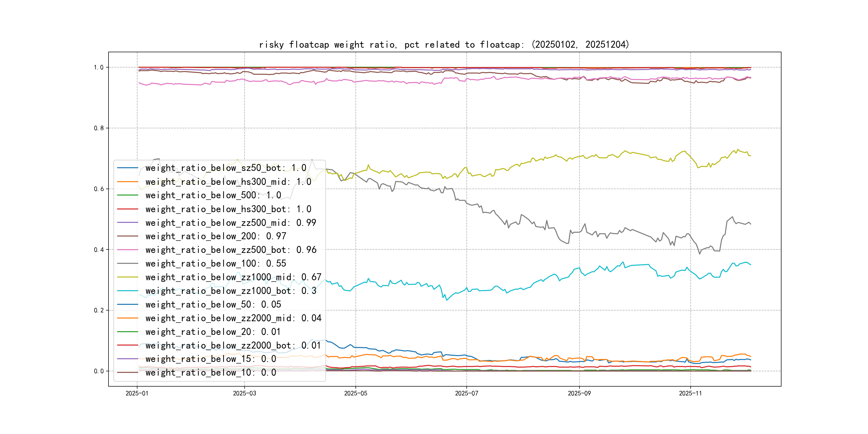The image size is (868, 434).
Task: Click the 2025-11 x-axis tick label
Action: 690,393
